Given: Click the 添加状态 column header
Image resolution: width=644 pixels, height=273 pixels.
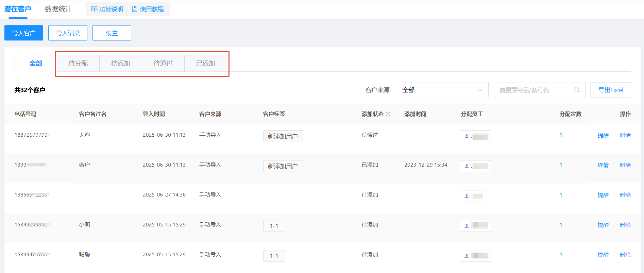Looking at the screenshot, I should tap(372, 114).
